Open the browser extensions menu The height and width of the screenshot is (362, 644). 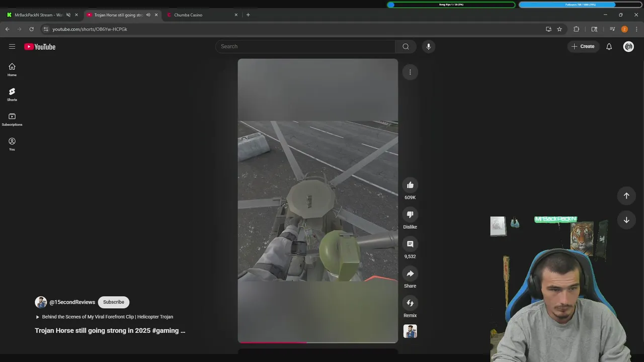click(577, 29)
